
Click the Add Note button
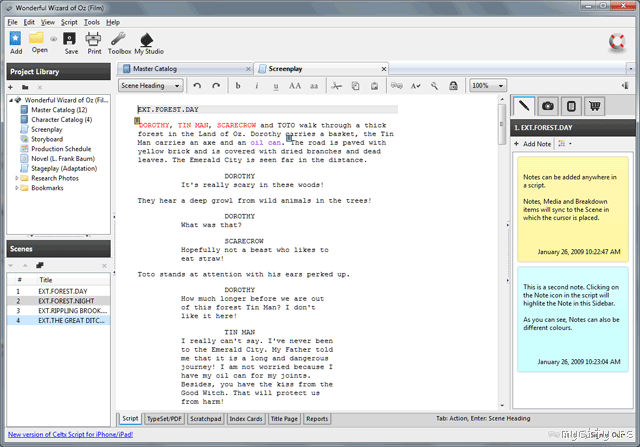[533, 144]
